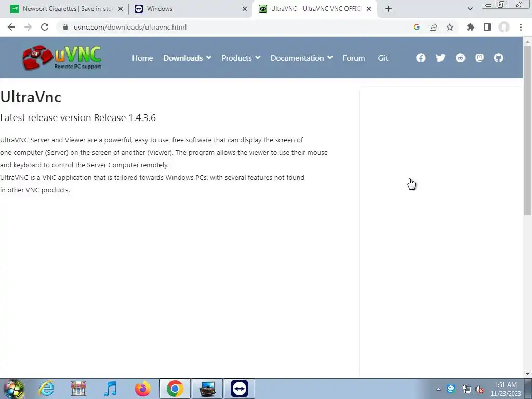Open the tab search chevron

(470, 9)
